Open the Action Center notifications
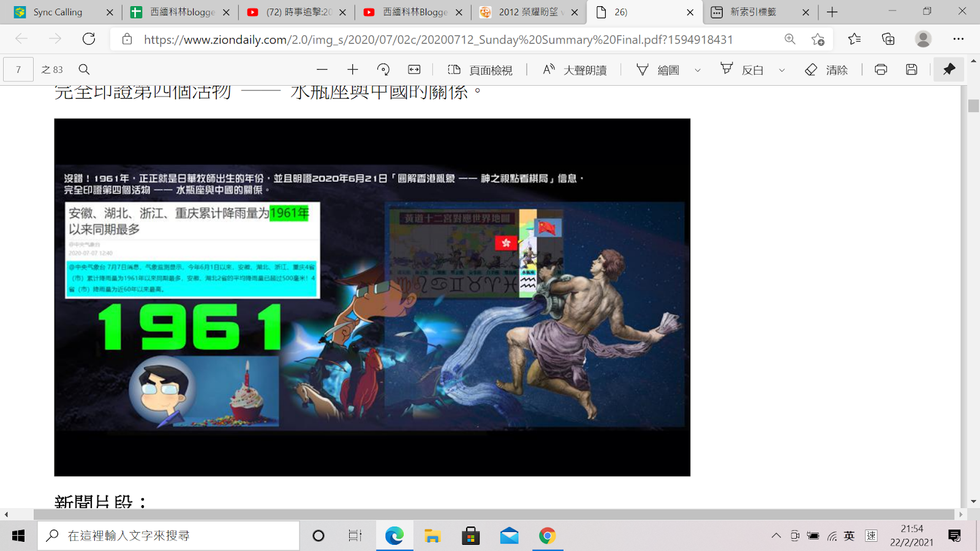980x551 pixels. pyautogui.click(x=954, y=536)
